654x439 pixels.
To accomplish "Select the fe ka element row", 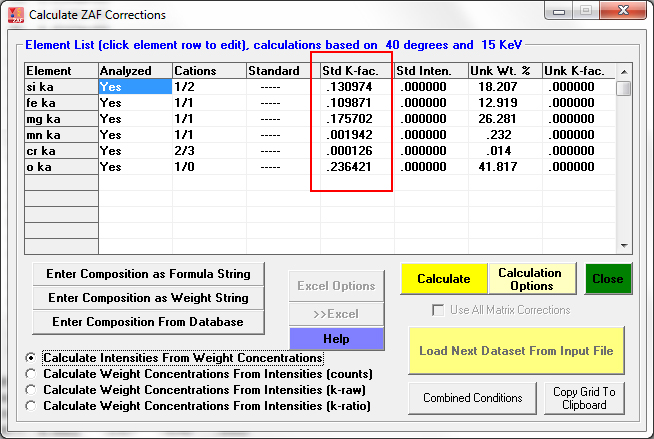I will (60, 103).
